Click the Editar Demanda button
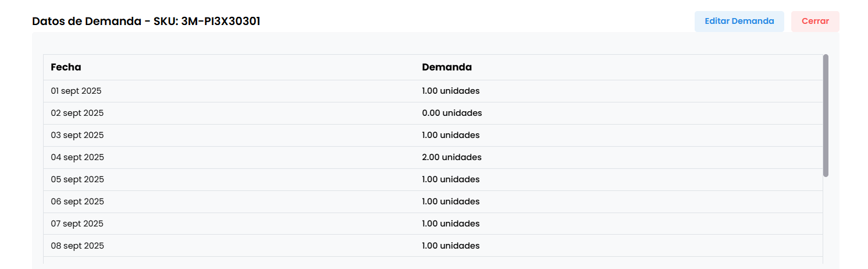The width and height of the screenshot is (868, 269). click(x=739, y=22)
